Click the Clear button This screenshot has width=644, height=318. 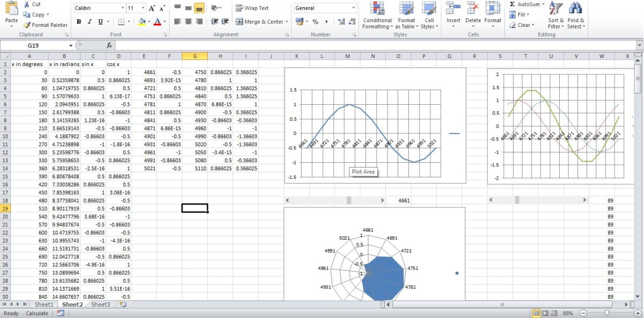click(522, 25)
